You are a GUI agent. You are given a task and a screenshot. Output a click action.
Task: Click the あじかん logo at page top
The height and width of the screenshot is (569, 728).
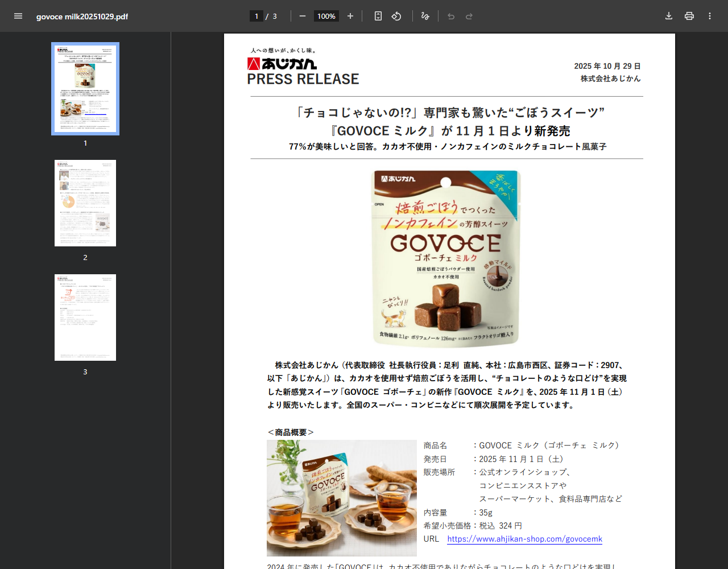(x=282, y=63)
